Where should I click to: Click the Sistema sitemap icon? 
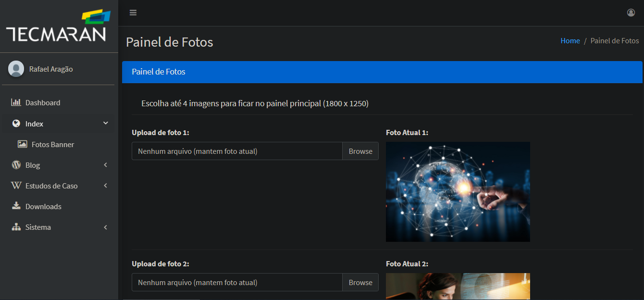(x=16, y=227)
